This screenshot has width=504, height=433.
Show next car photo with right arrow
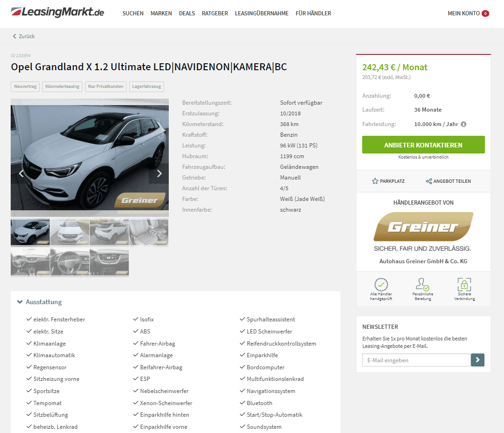tap(159, 173)
